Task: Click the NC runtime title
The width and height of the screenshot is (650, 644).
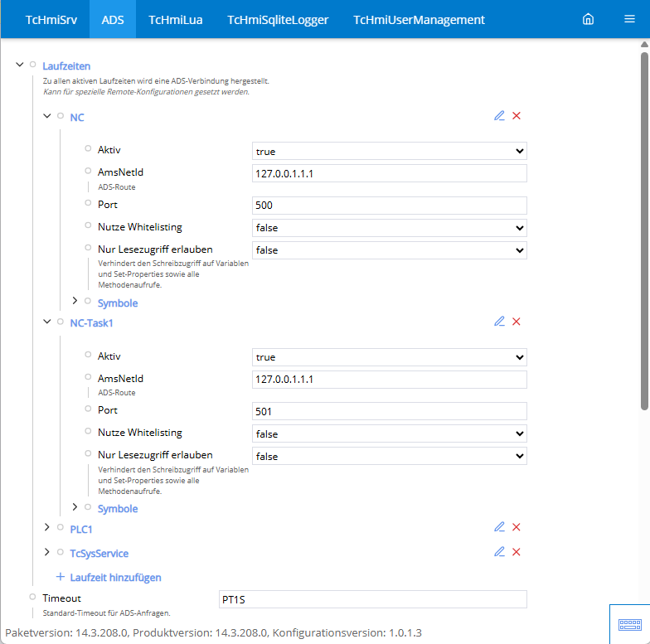Action: [76, 118]
